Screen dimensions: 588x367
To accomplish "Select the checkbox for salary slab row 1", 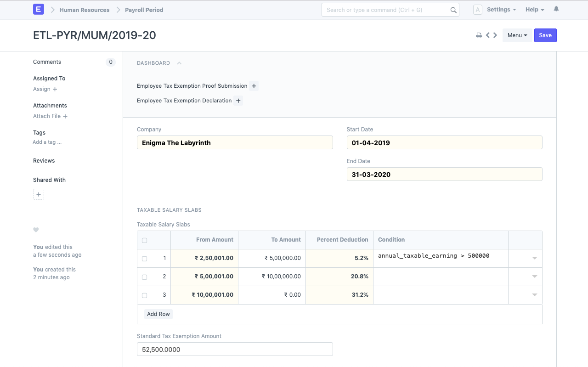I will (x=144, y=258).
